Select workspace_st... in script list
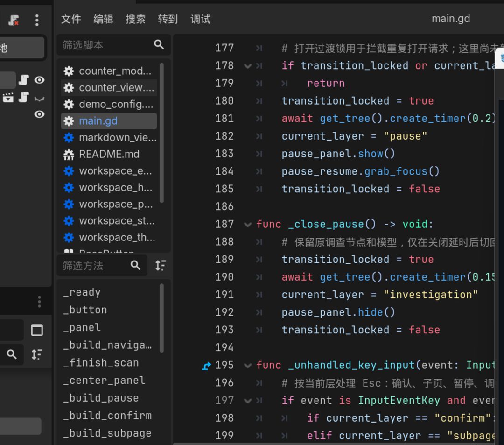 [109, 221]
